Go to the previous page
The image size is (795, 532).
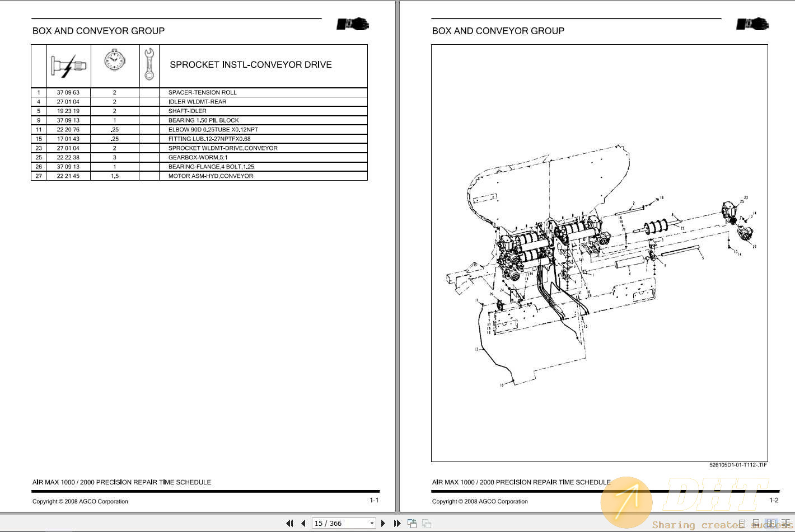tap(303, 524)
